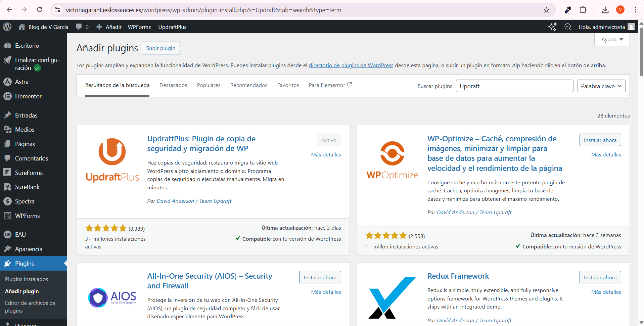Open browser downloads icon

click(605, 10)
